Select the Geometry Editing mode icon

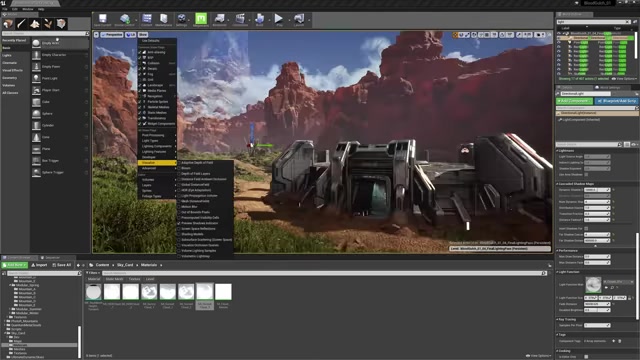(61, 24)
